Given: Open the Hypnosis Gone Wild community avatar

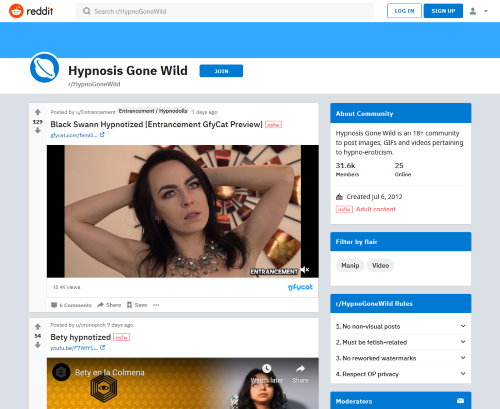Looking at the screenshot, I should click(44, 68).
